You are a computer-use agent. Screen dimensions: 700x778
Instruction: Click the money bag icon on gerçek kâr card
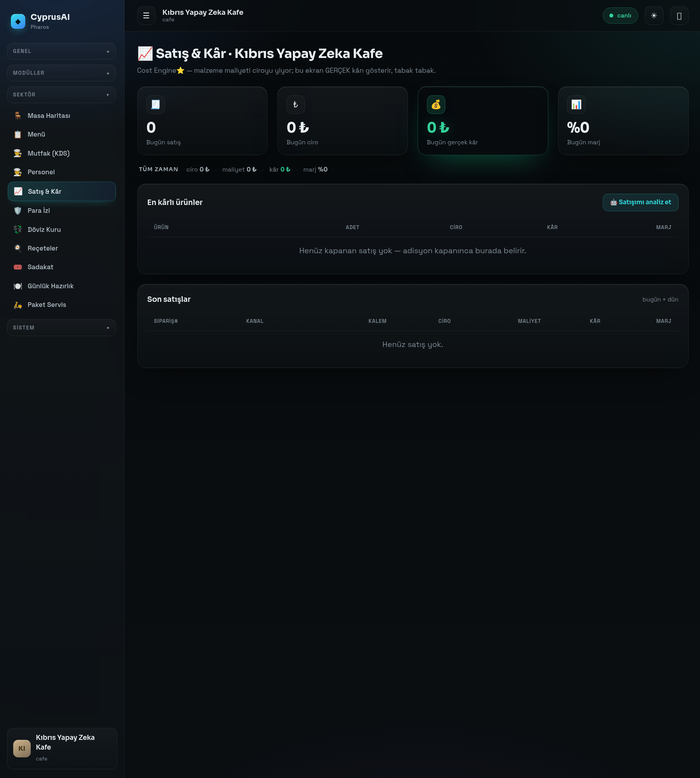point(436,105)
